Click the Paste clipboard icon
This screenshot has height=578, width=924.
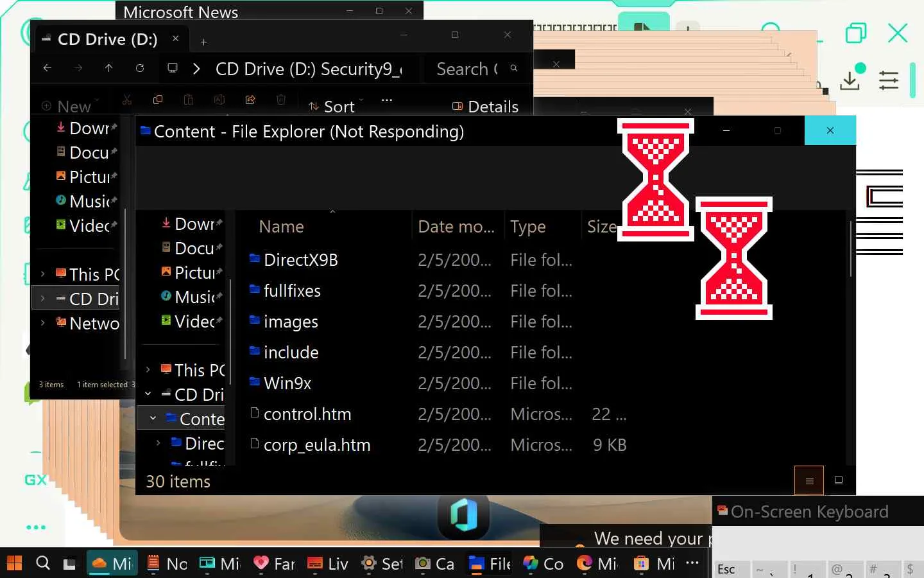(x=189, y=100)
